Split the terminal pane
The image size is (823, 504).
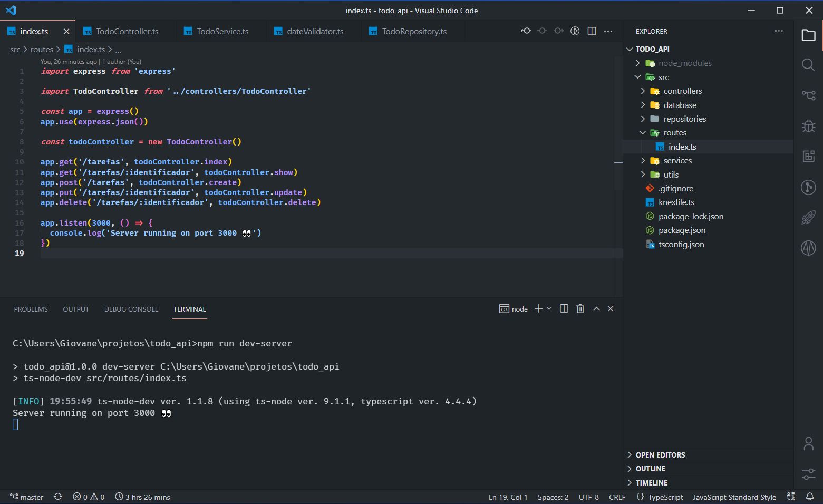(564, 308)
